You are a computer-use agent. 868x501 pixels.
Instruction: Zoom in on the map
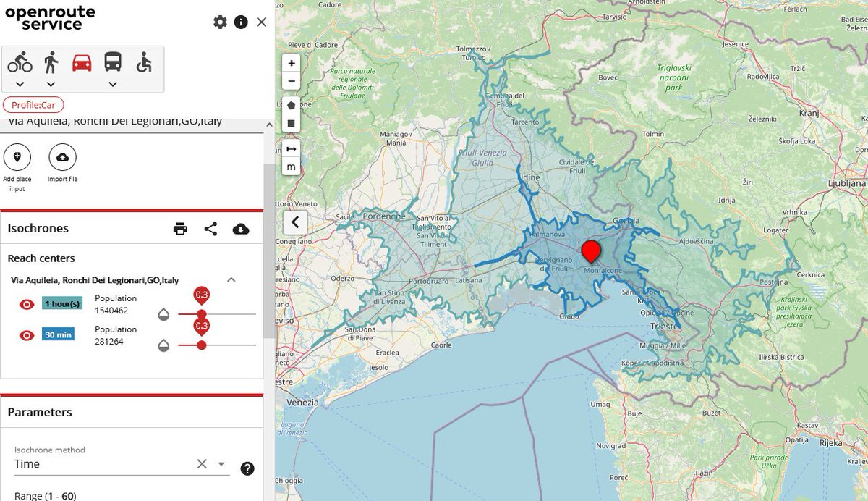coord(292,63)
